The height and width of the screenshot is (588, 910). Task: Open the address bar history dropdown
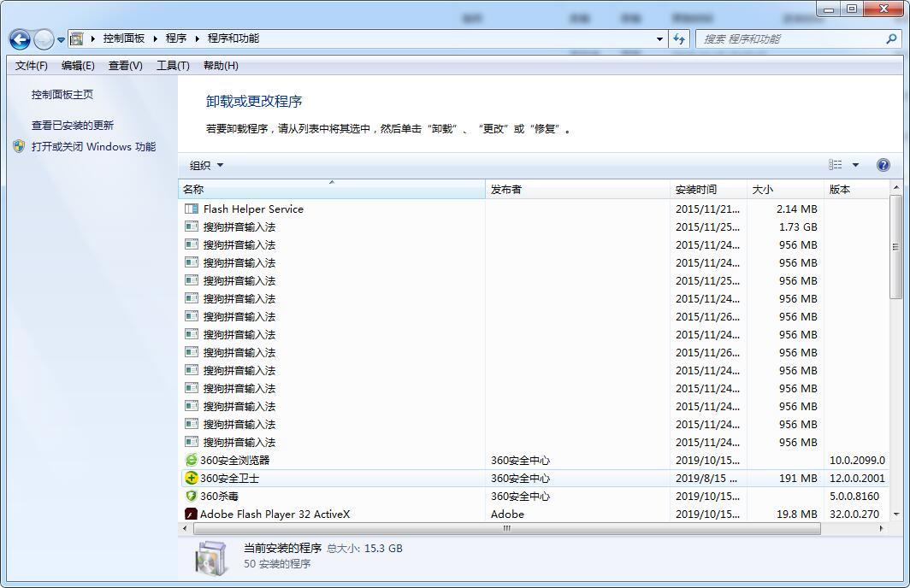(659, 38)
